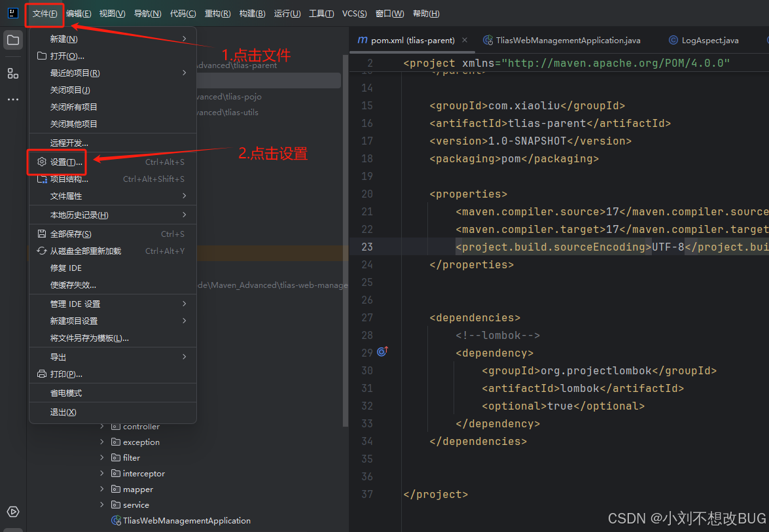The height and width of the screenshot is (532, 769).
Task: Switch to pom.xml (tlias-parent) tab
Action: point(412,40)
